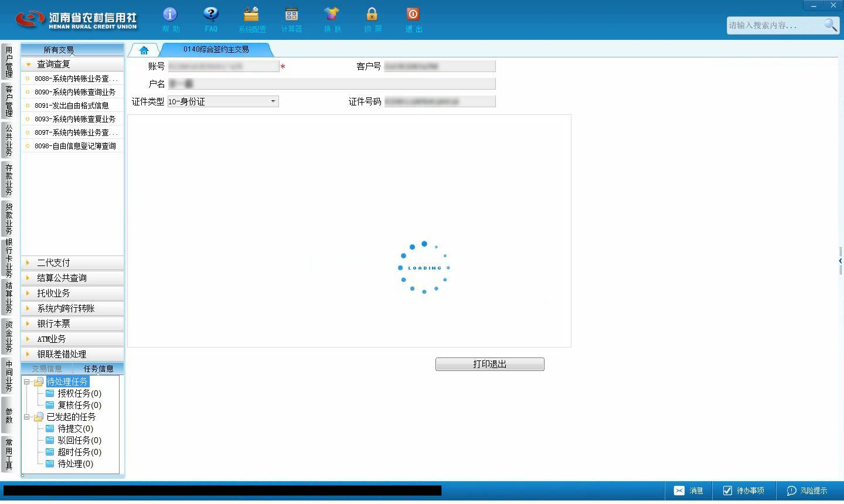Click the 证件号码 ID number field

pyautogui.click(x=440, y=101)
